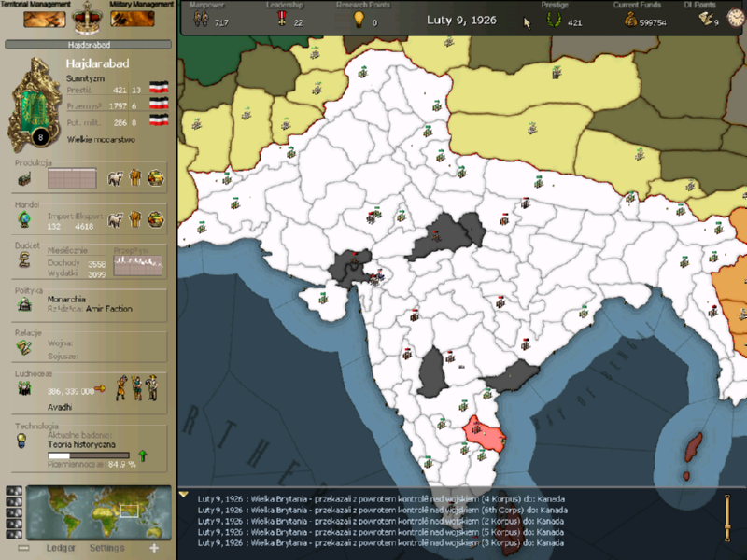This screenshot has height=560, width=747.
Task: Click the DI Points icon
Action: (706, 19)
